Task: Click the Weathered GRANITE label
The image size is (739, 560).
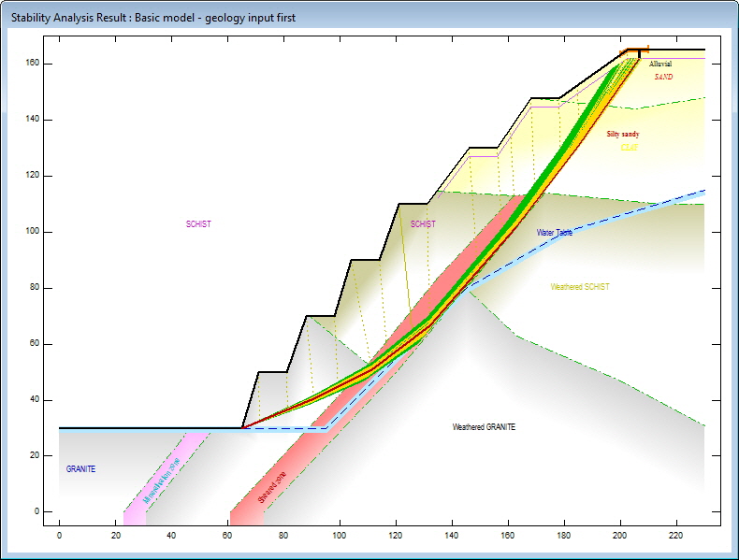Action: [484, 427]
